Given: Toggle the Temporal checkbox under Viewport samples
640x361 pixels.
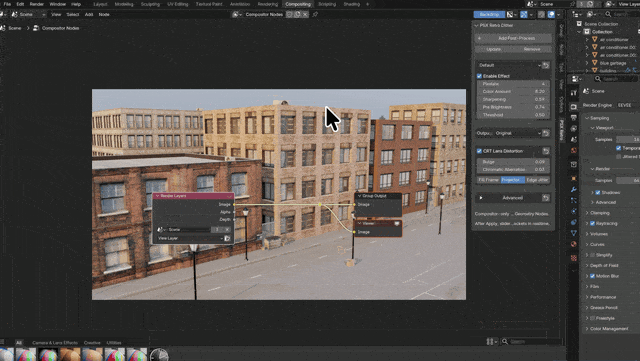Looking at the screenshot, I should click(x=618, y=148).
